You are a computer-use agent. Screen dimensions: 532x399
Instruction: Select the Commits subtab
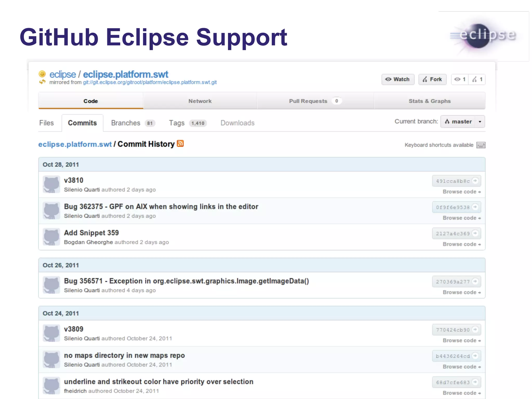click(x=82, y=123)
